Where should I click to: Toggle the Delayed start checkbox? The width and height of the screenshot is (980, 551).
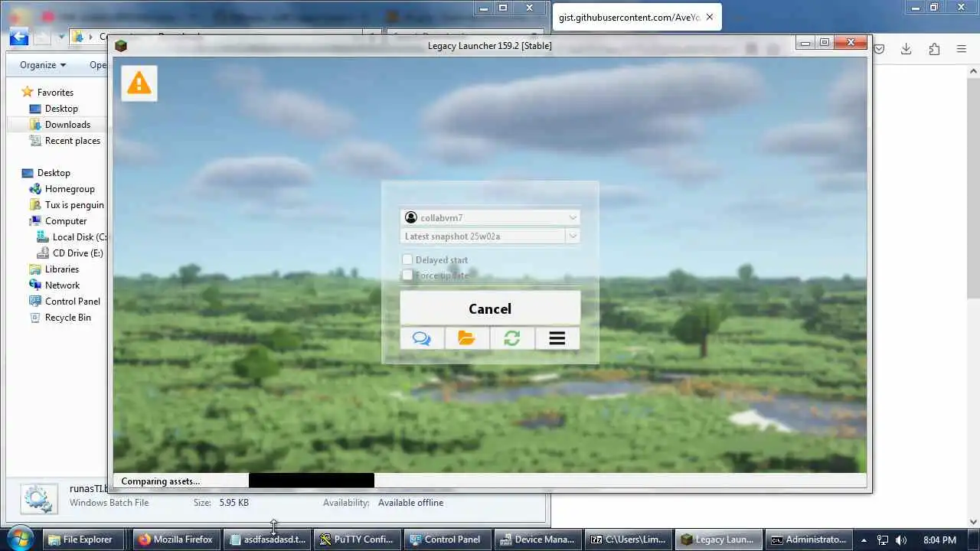point(407,260)
